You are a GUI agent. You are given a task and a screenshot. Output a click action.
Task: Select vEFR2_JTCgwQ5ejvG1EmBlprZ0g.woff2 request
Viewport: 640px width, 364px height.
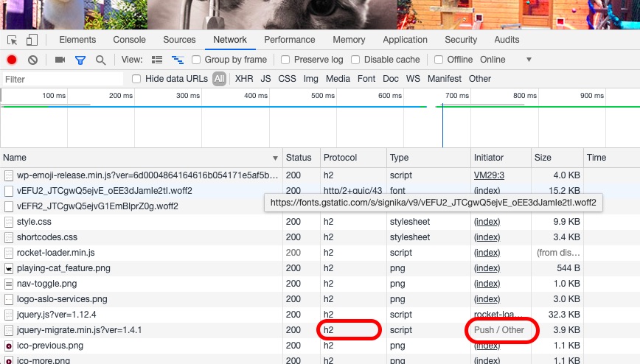tap(97, 206)
